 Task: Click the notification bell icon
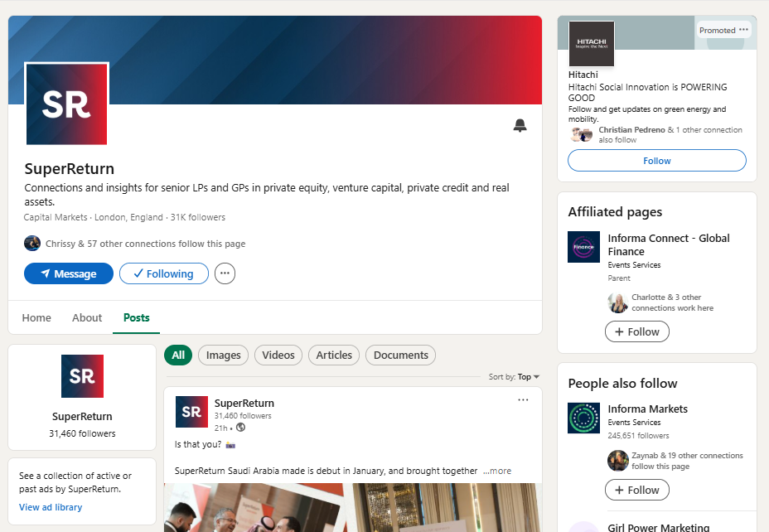pyautogui.click(x=520, y=126)
